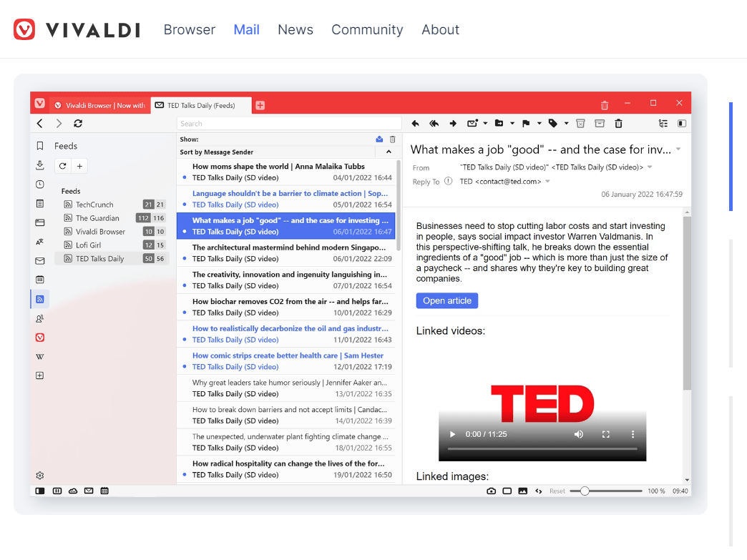Mark message as spam with the crossed bin icon
The width and height of the screenshot is (747, 560).
[580, 123]
